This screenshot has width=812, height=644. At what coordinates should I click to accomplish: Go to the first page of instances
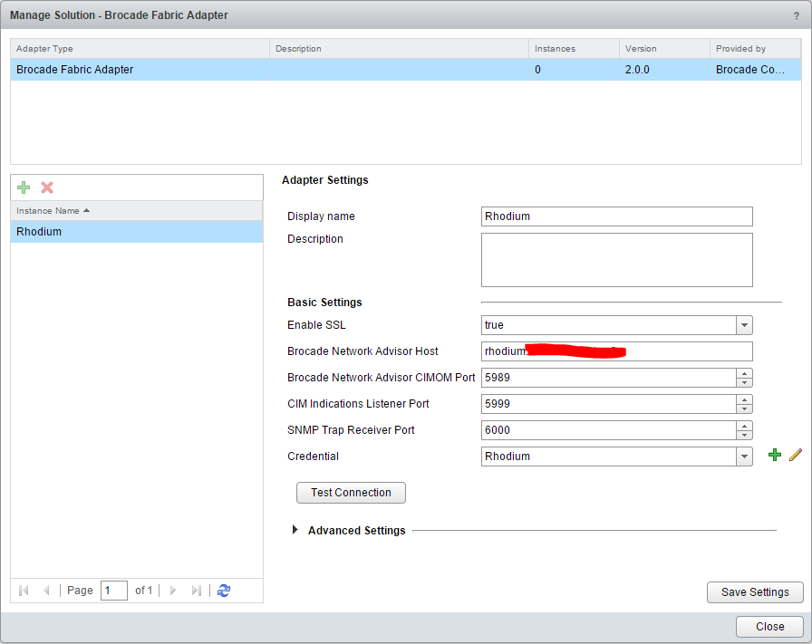pos(24,591)
